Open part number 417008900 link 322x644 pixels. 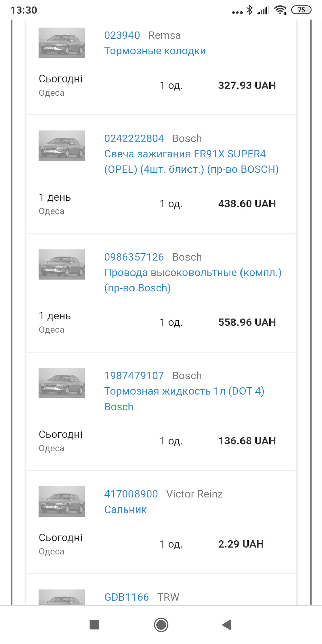click(x=131, y=494)
